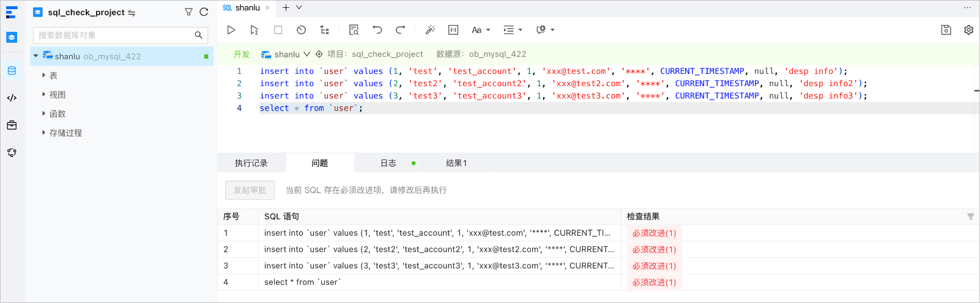
Task: Click line number 3 in editor gutter
Action: click(x=239, y=96)
